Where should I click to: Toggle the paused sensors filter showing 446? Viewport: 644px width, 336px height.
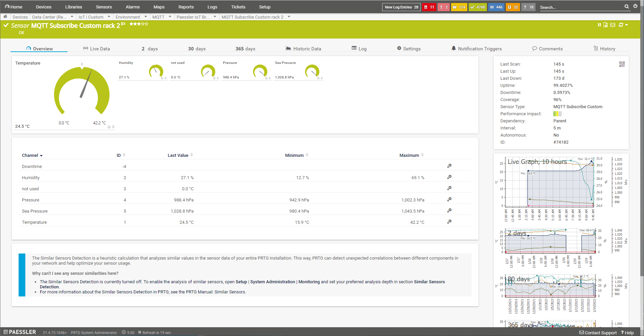tap(496, 7)
